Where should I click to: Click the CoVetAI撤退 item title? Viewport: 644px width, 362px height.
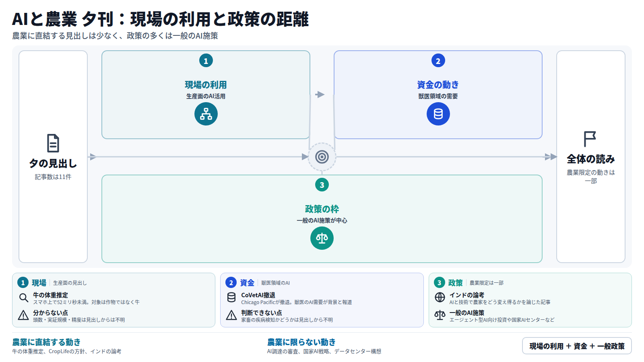[x=258, y=295]
